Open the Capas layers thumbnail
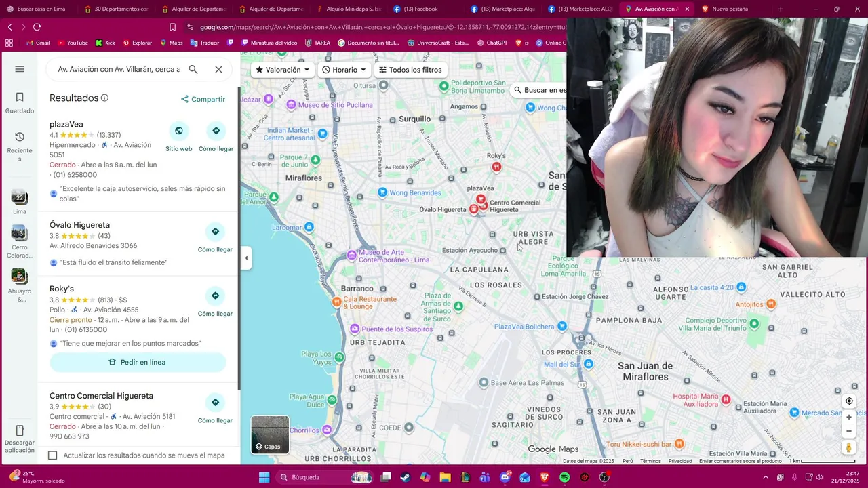The height and width of the screenshot is (488, 868). [270, 434]
